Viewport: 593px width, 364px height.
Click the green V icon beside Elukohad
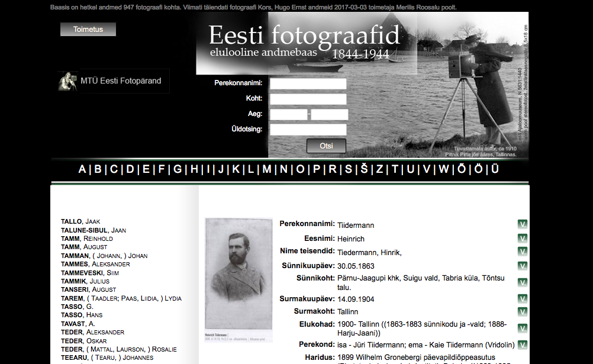(523, 328)
